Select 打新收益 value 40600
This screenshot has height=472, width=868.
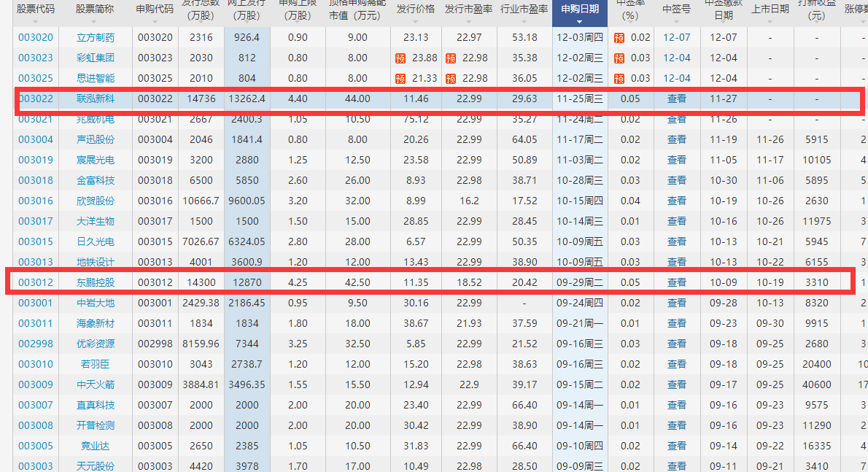point(816,384)
